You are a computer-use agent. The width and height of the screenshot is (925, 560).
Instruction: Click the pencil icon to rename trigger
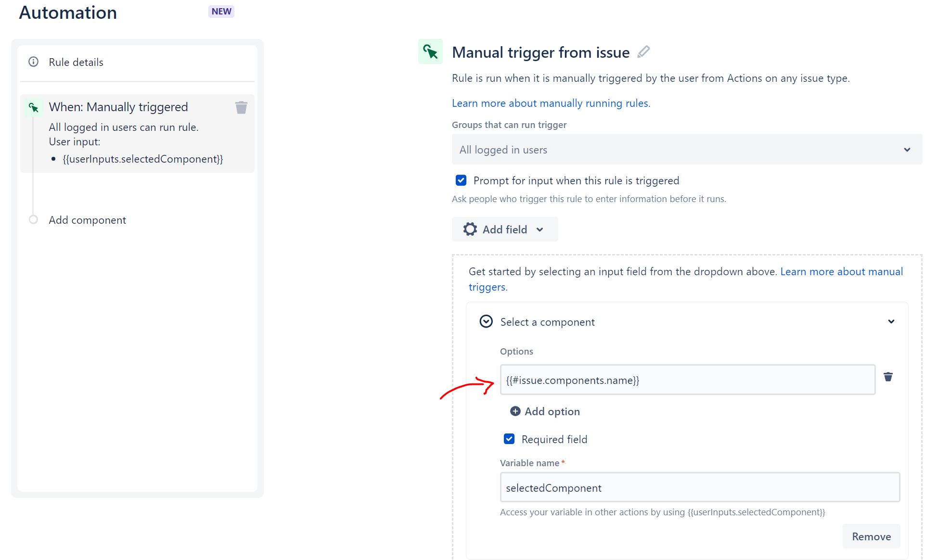(x=643, y=51)
